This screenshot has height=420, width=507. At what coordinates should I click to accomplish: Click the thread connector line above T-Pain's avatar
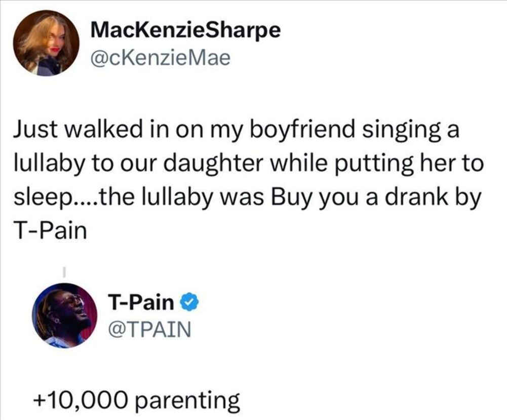point(65,272)
